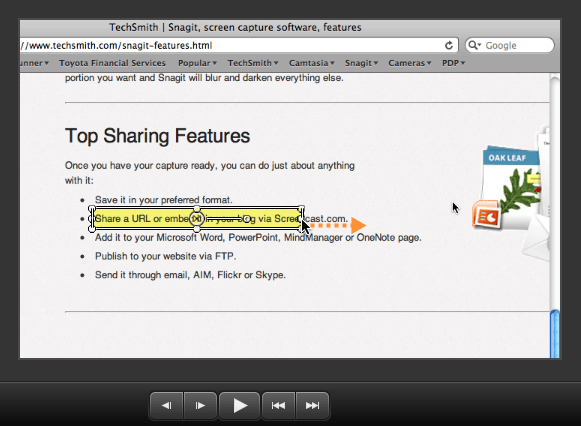Click 'Send it through email, AIM, Flickr or Skype.'
This screenshot has height=426, width=581.
(190, 275)
